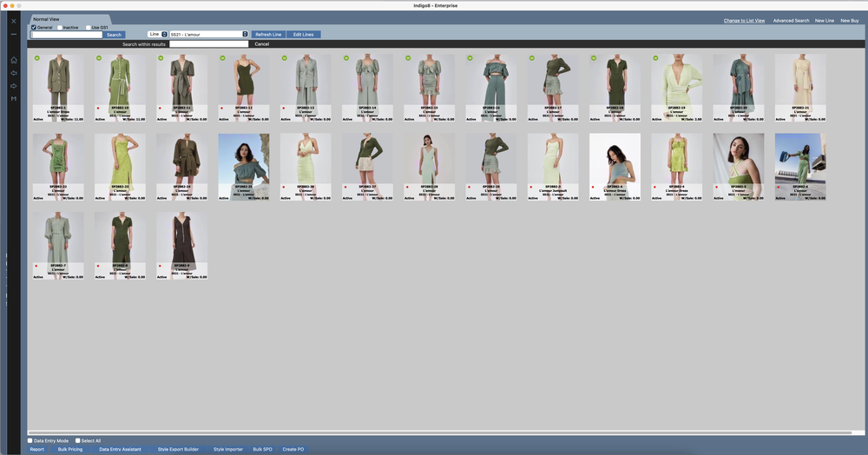This screenshot has height=455, width=868.
Task: Open the SP2882-1 green suit thumbnail
Action: coord(58,88)
